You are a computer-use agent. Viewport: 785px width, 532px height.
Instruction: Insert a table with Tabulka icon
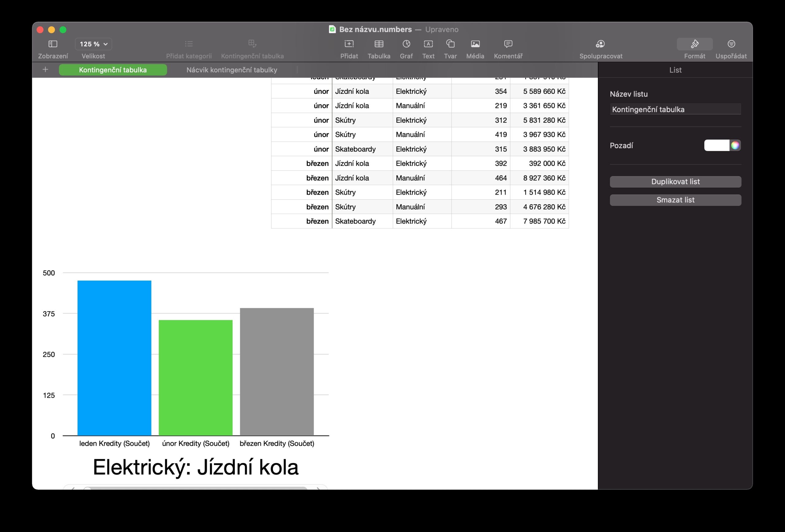click(x=379, y=44)
